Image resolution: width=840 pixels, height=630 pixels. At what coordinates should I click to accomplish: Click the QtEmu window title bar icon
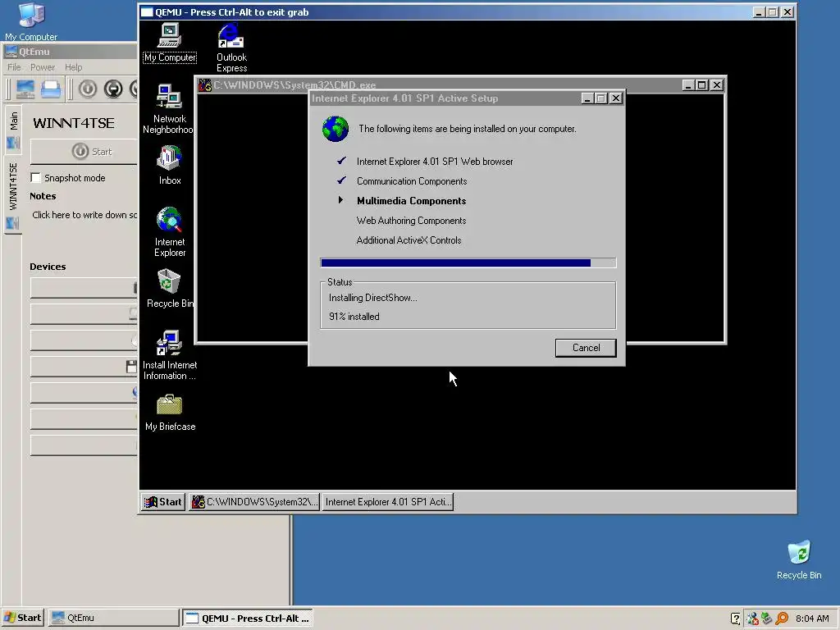click(x=11, y=52)
